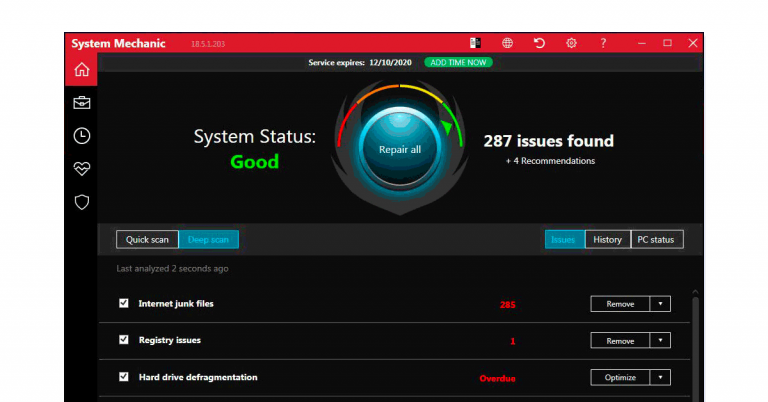Click the '+ 4 Recommendations' text
Image resolution: width=768 pixels, height=402 pixels.
click(550, 161)
